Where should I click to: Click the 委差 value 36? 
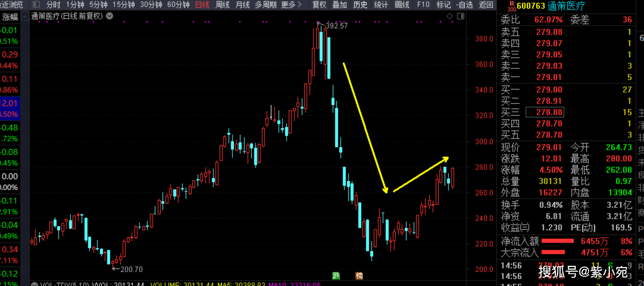[x=627, y=20]
